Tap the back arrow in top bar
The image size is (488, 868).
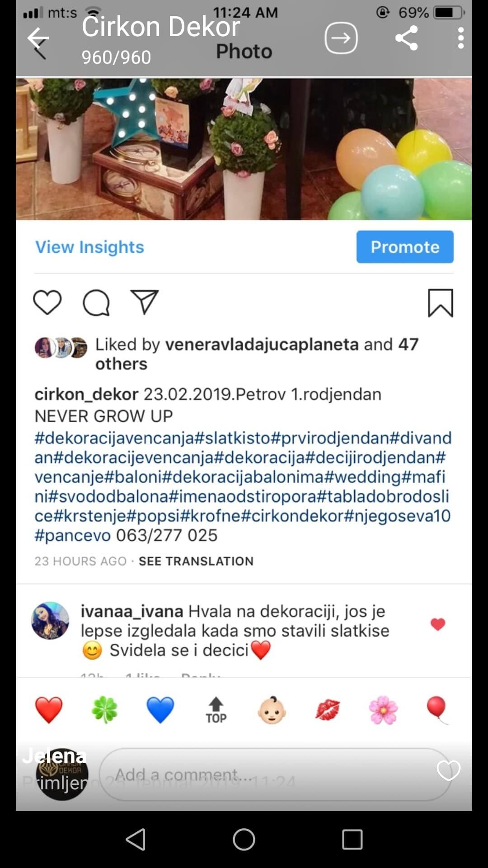pyautogui.click(x=38, y=38)
